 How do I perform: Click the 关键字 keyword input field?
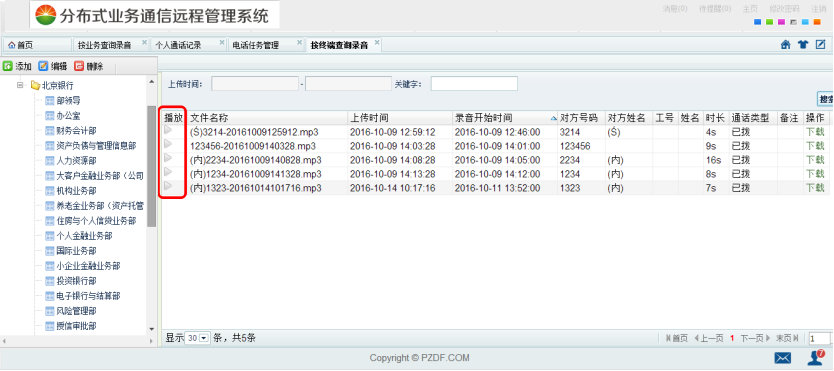tap(474, 84)
